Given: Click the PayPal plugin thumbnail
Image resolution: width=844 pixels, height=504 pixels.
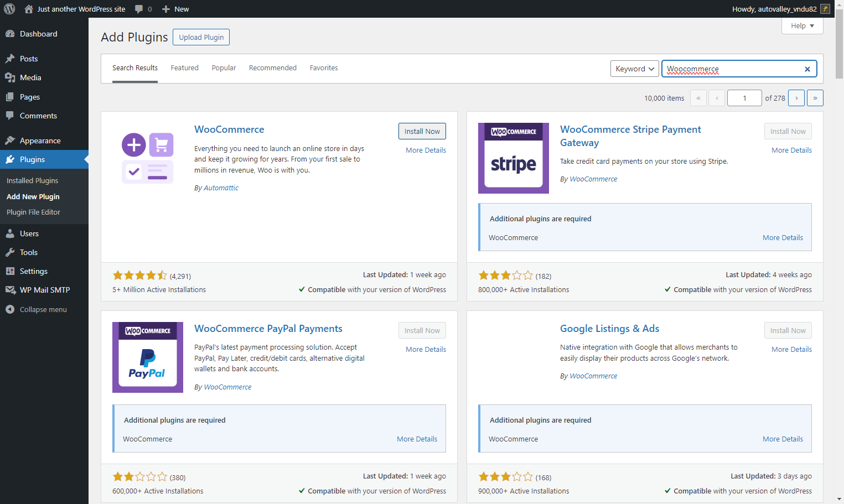Looking at the screenshot, I should pyautogui.click(x=148, y=357).
